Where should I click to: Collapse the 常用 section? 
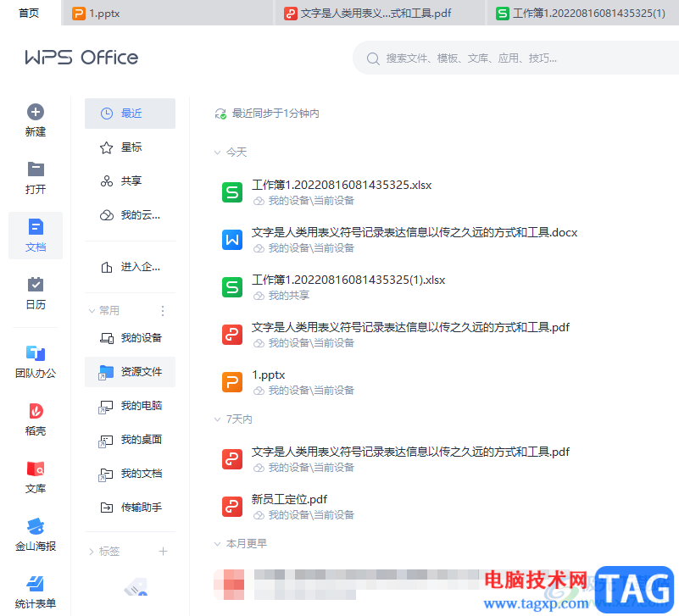[x=92, y=311]
